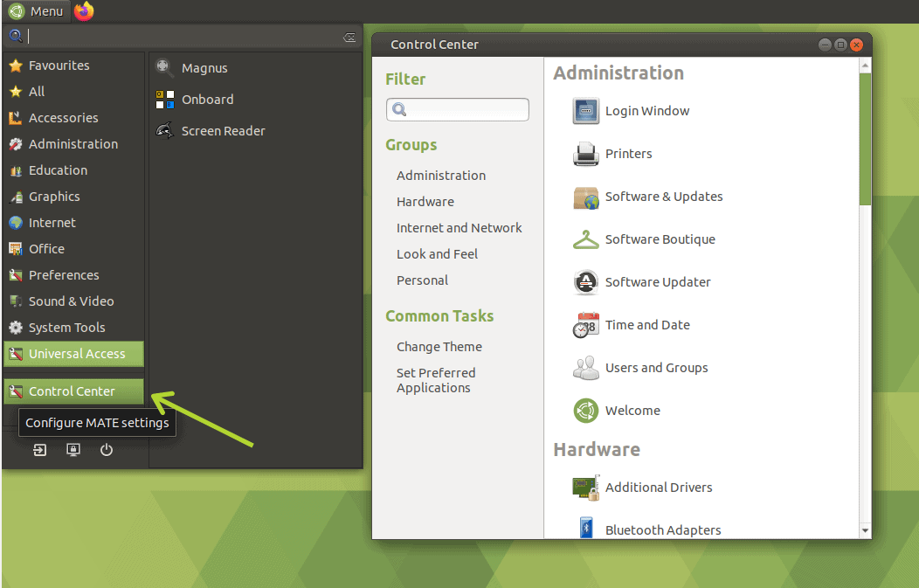Lock the screen using the padlock icon

(73, 450)
